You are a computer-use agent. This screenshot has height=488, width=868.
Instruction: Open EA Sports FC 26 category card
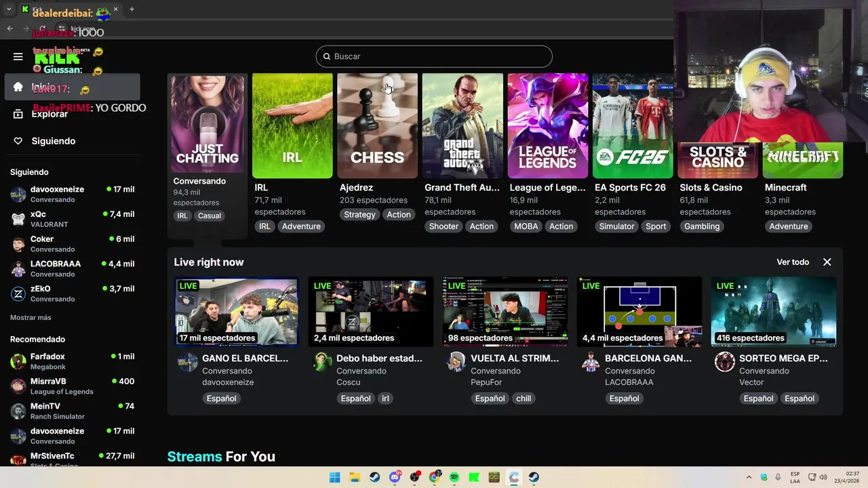tap(633, 126)
